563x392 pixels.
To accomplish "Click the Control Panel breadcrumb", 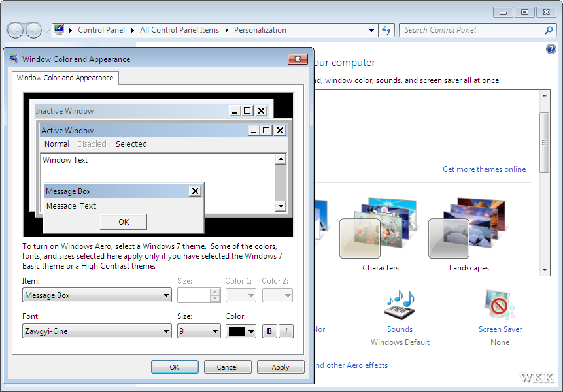I will point(101,30).
